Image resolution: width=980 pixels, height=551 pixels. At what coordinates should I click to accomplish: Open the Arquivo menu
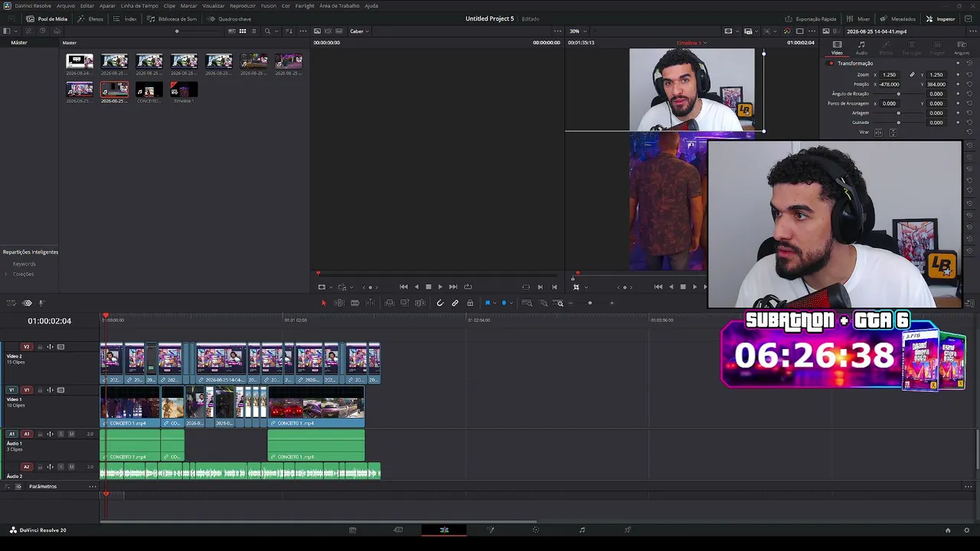pos(66,5)
